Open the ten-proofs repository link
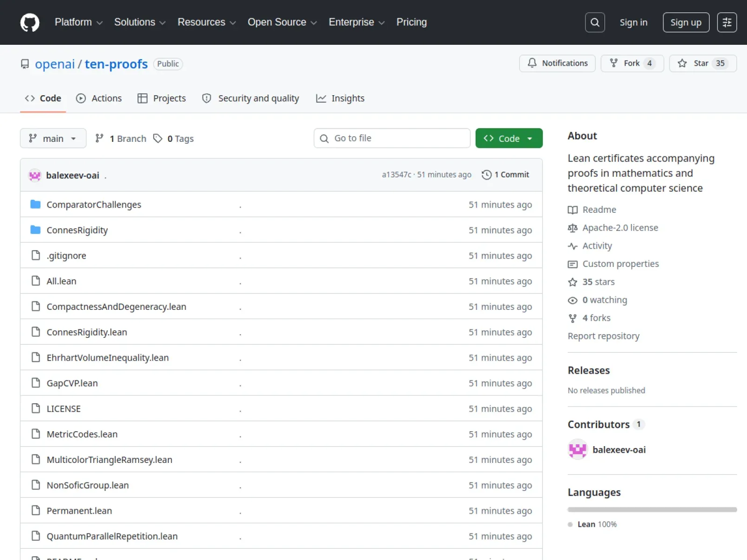This screenshot has height=560, width=747. (116, 64)
